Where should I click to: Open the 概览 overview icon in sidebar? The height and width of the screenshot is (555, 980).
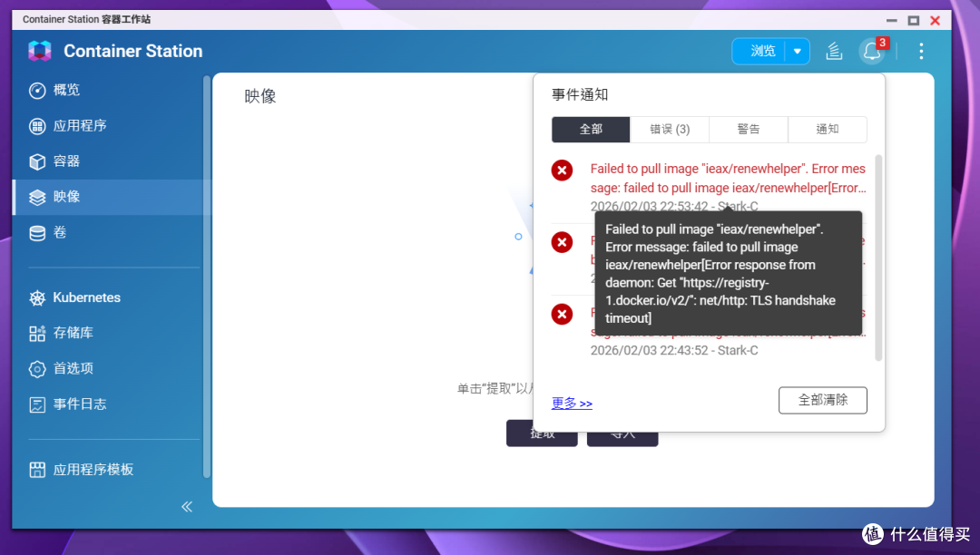[37, 90]
